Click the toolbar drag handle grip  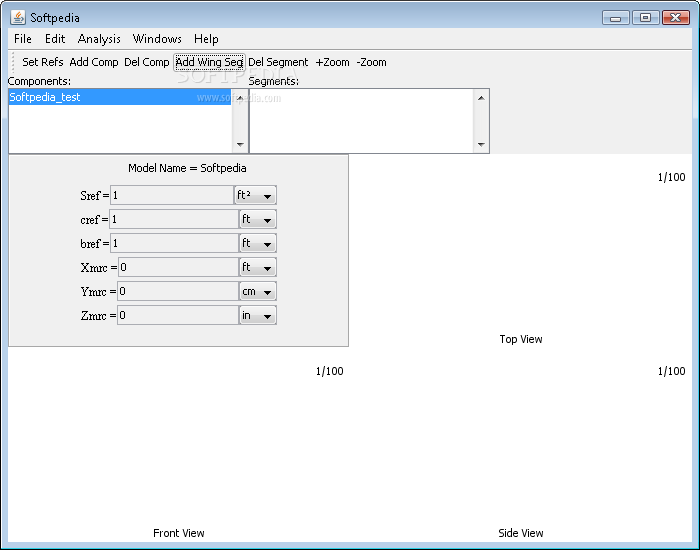tap(13, 62)
